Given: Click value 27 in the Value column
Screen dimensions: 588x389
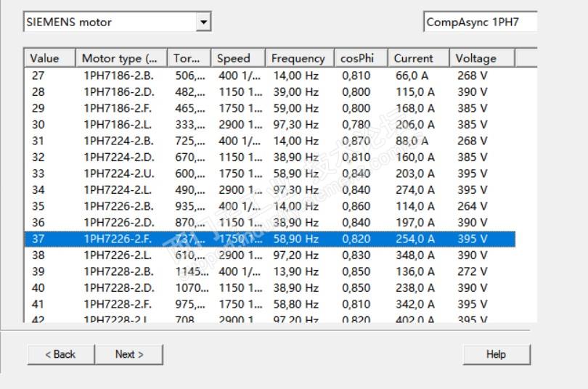Looking at the screenshot, I should click(38, 75).
